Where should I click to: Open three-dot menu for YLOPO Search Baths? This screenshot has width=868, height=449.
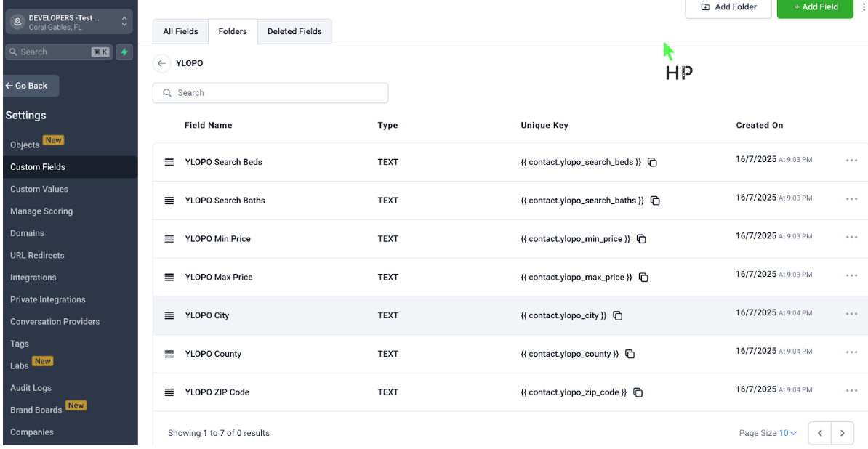pyautogui.click(x=851, y=199)
